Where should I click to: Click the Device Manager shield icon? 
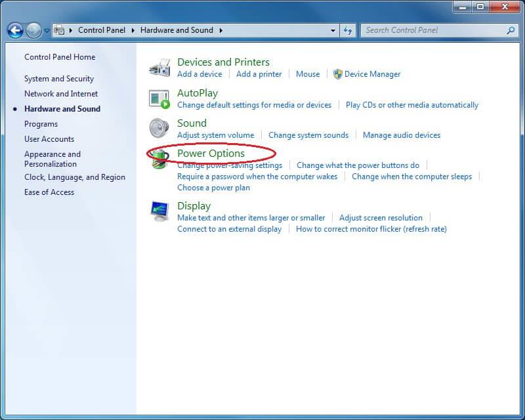pos(337,74)
